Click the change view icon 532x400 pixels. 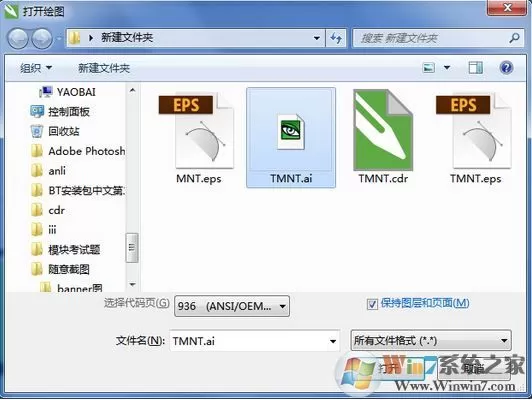[429, 68]
